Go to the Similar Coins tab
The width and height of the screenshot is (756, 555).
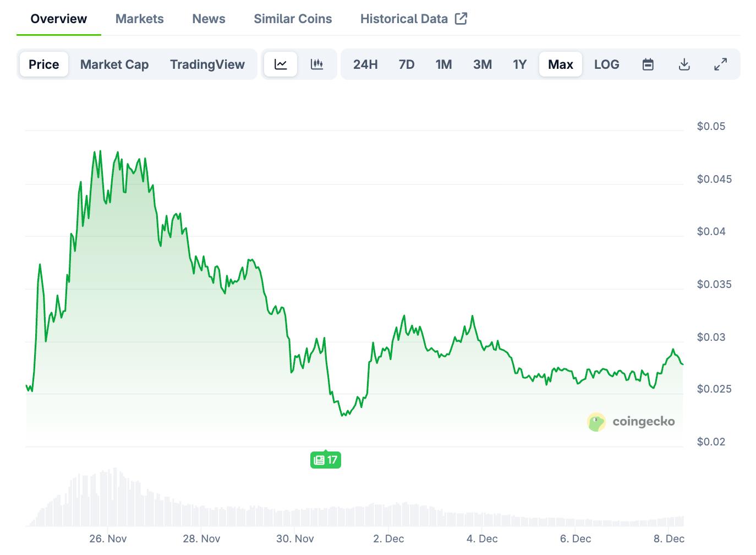coord(293,19)
